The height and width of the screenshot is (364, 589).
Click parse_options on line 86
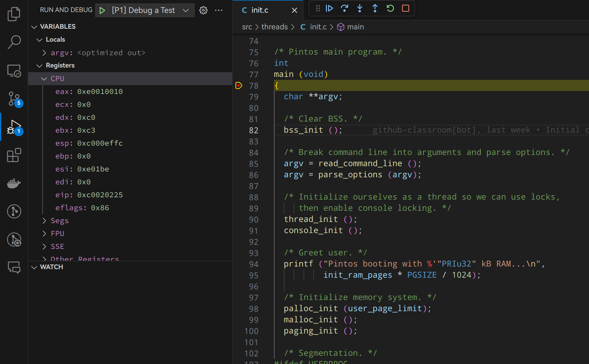350,175
